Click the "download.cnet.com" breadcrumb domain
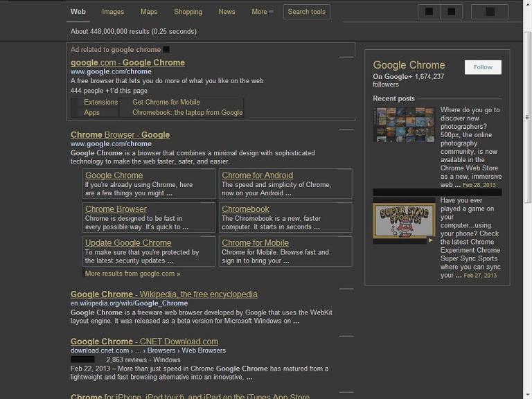Image resolution: width=532 pixels, height=399 pixels. click(x=100, y=351)
